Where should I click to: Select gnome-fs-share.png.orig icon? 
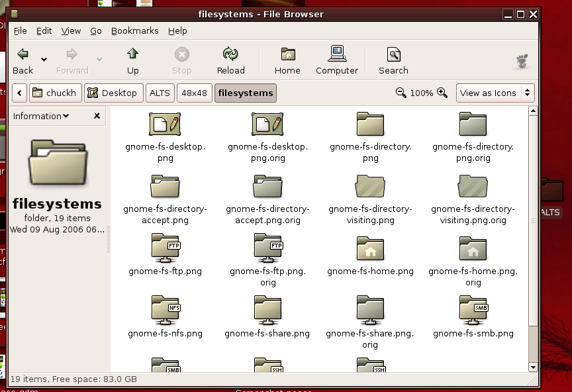pos(370,311)
